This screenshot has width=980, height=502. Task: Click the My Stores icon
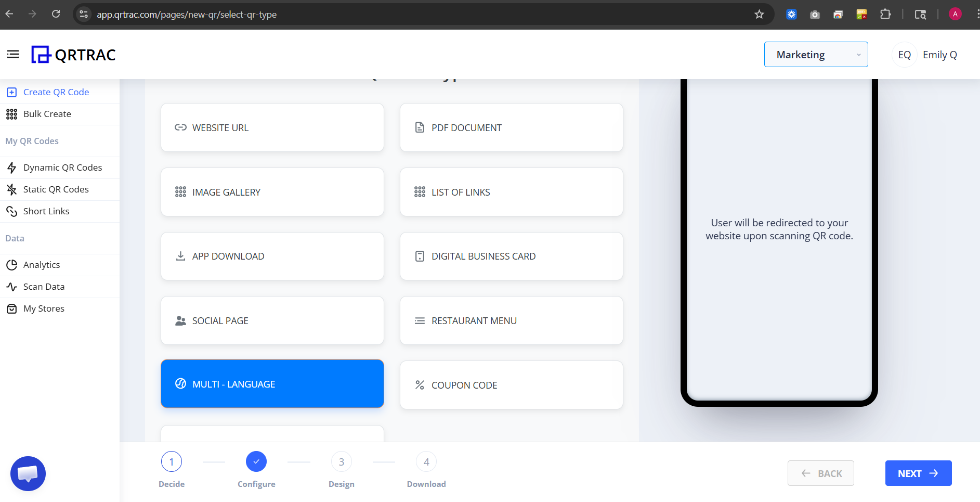[x=12, y=308]
